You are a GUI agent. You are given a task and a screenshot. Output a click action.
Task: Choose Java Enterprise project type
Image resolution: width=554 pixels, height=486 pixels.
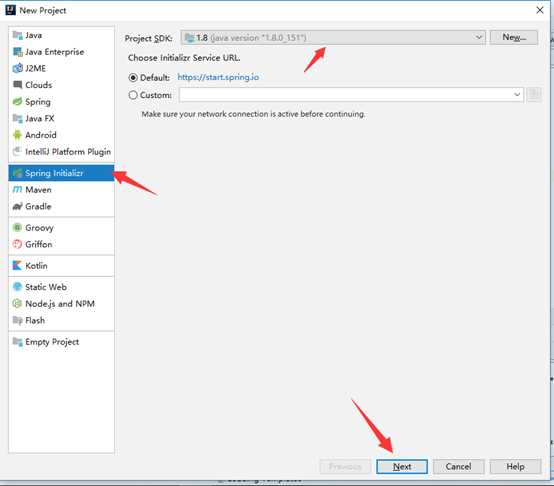(x=61, y=52)
